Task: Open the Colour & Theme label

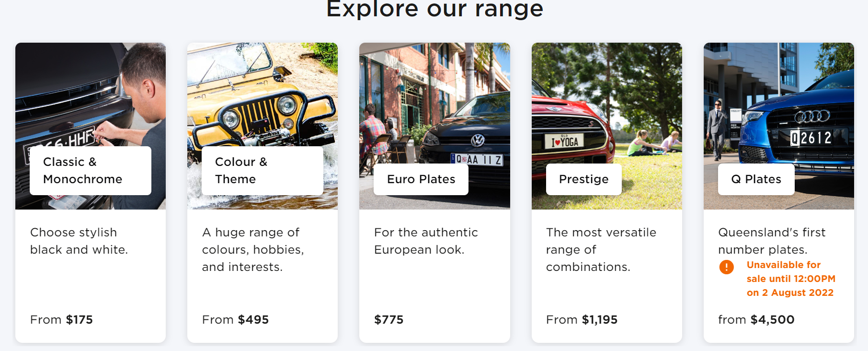Action: (263, 171)
